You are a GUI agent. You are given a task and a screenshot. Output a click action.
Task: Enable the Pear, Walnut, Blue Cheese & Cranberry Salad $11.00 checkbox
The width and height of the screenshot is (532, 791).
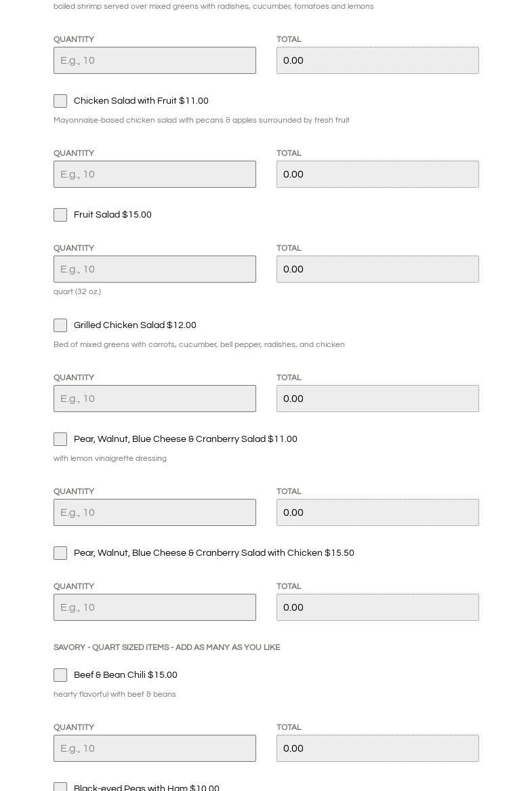[x=60, y=439]
